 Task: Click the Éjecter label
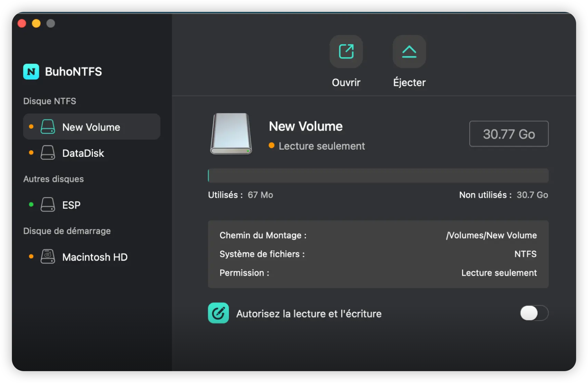point(409,82)
